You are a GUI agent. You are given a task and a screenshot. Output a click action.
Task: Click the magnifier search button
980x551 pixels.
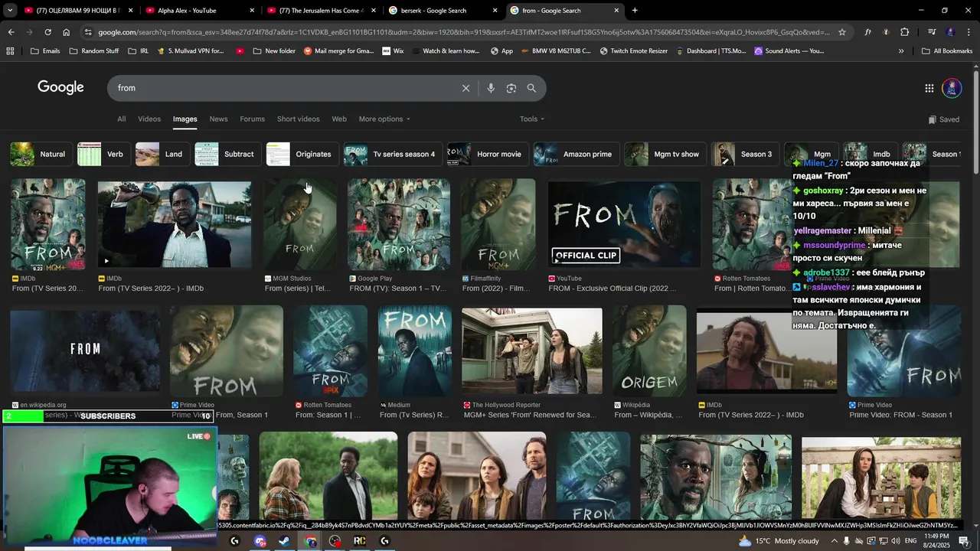pyautogui.click(x=531, y=88)
